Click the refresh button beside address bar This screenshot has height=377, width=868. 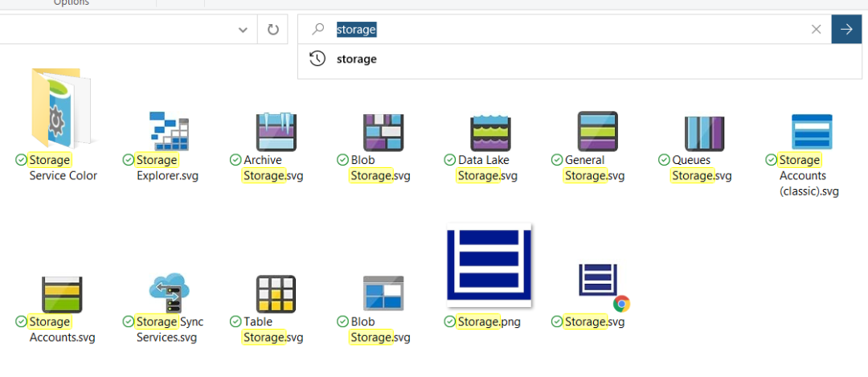point(273,30)
